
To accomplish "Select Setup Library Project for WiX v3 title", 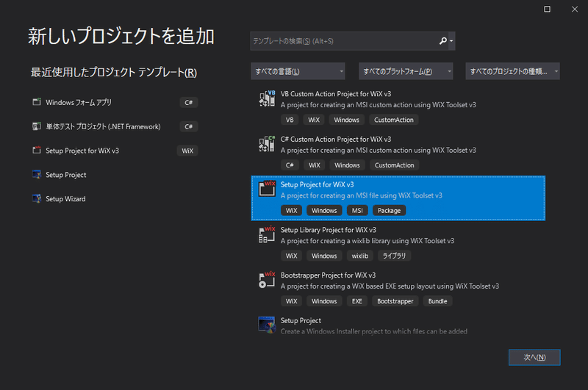I will [x=328, y=230].
